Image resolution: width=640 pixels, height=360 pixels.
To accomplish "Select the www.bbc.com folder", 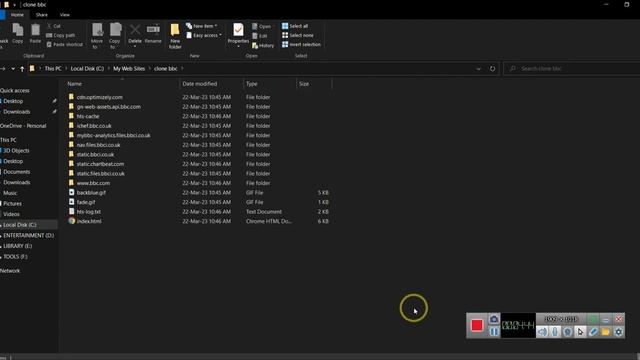I will (93, 183).
